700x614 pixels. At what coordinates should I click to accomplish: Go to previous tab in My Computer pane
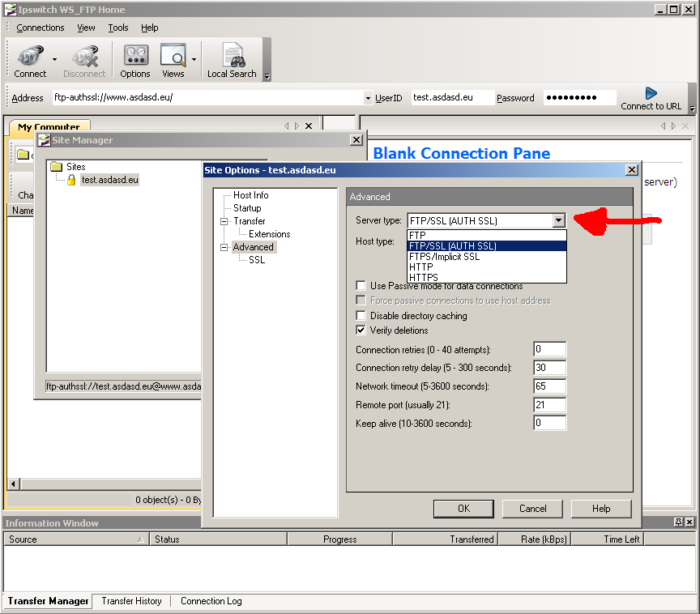pos(287,126)
